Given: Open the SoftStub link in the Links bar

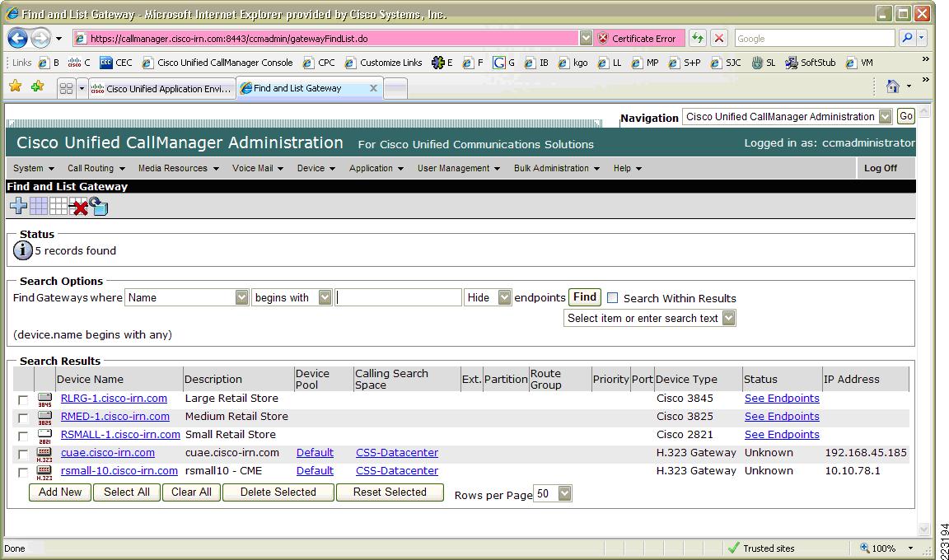Looking at the screenshot, I should pyautogui.click(x=810, y=63).
